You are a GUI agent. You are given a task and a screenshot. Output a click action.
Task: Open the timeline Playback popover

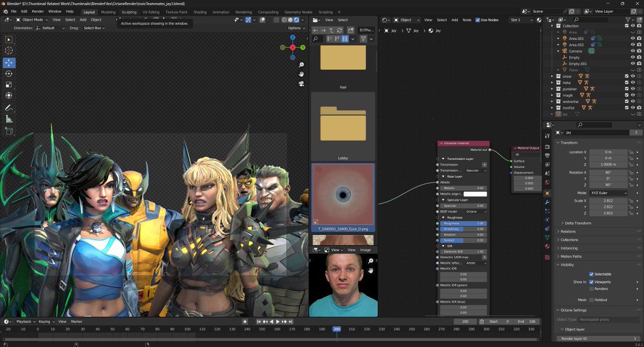point(25,321)
